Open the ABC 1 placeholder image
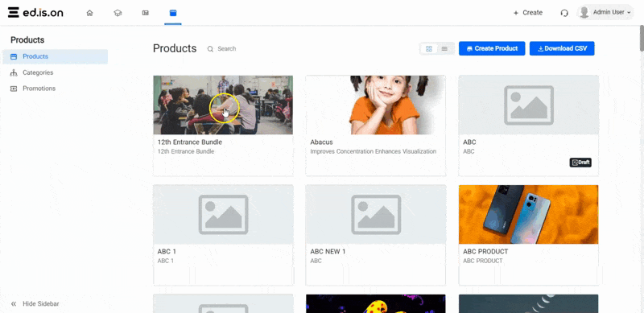Image resolution: width=644 pixels, height=313 pixels. (x=223, y=214)
